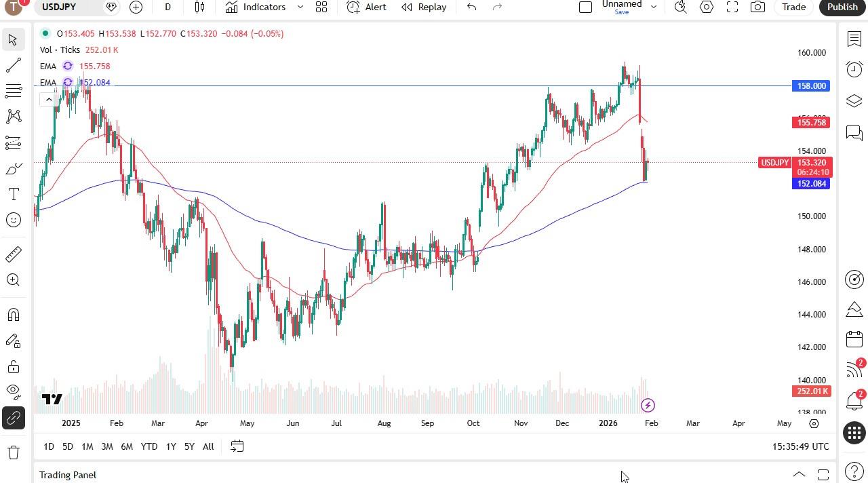Switch to the 1Y timeframe tab
Viewport: 868px width, 483px height.
coord(170,446)
